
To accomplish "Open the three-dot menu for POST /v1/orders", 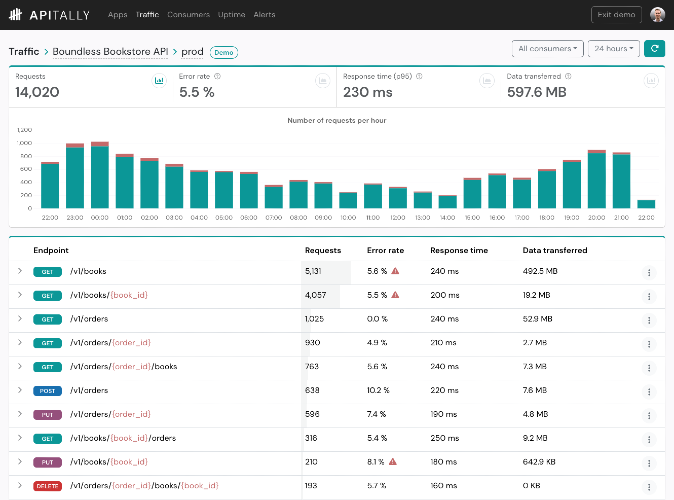I will point(649,392).
